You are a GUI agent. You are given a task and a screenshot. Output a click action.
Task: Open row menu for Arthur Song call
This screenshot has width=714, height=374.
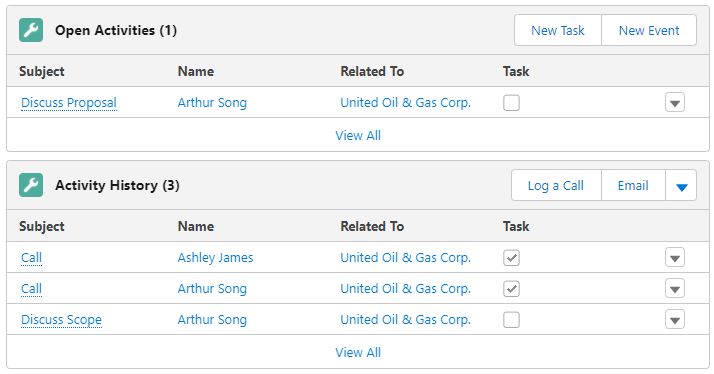point(674,288)
